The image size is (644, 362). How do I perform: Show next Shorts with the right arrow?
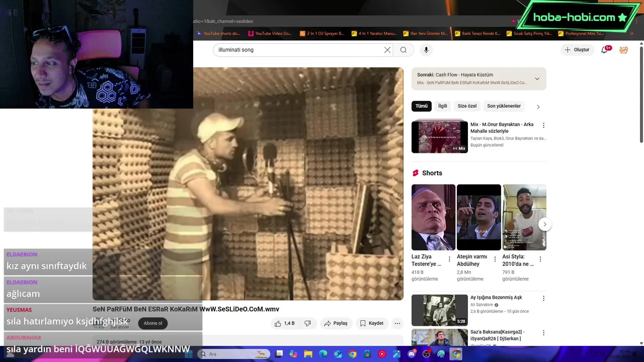click(x=545, y=224)
